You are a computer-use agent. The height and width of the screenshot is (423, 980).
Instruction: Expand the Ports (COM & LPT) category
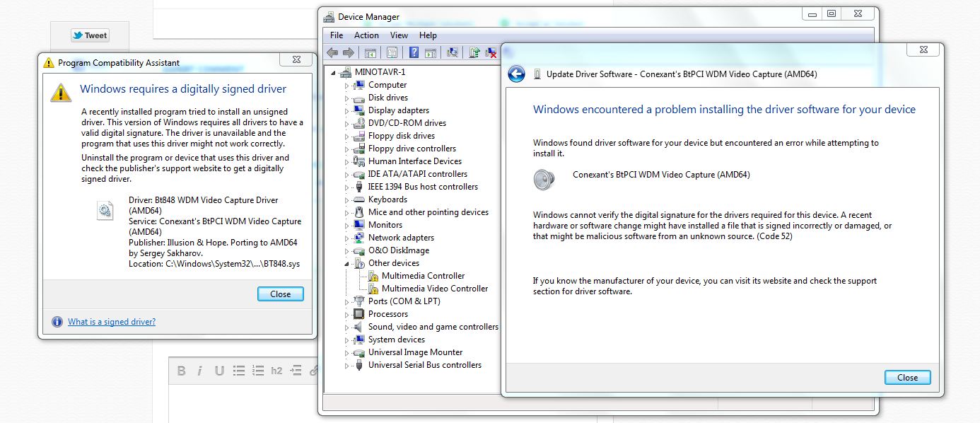tap(346, 301)
